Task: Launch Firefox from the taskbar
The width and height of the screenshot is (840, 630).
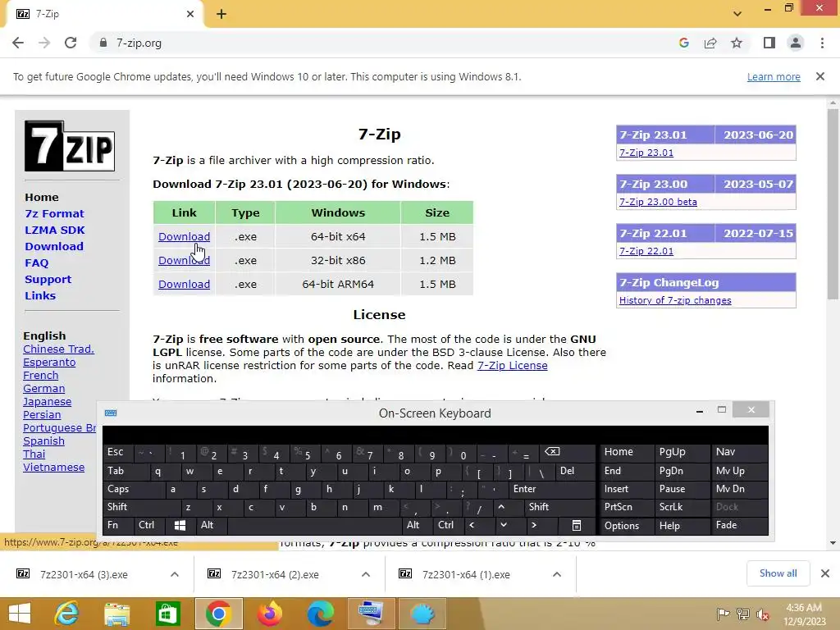Action: coord(269,614)
